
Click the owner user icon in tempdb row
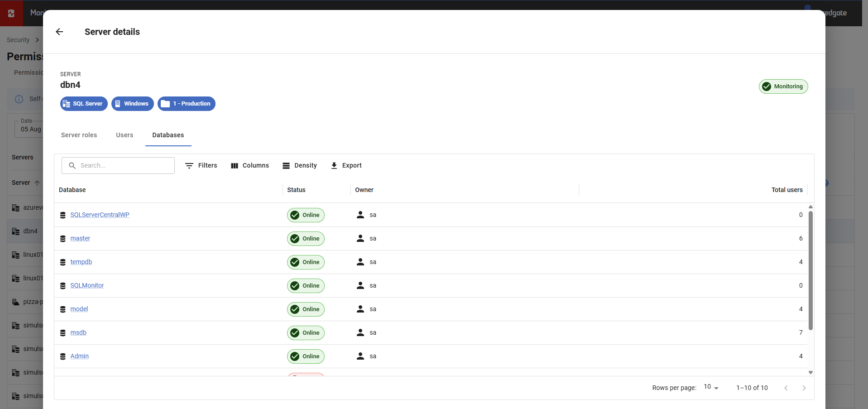click(360, 262)
